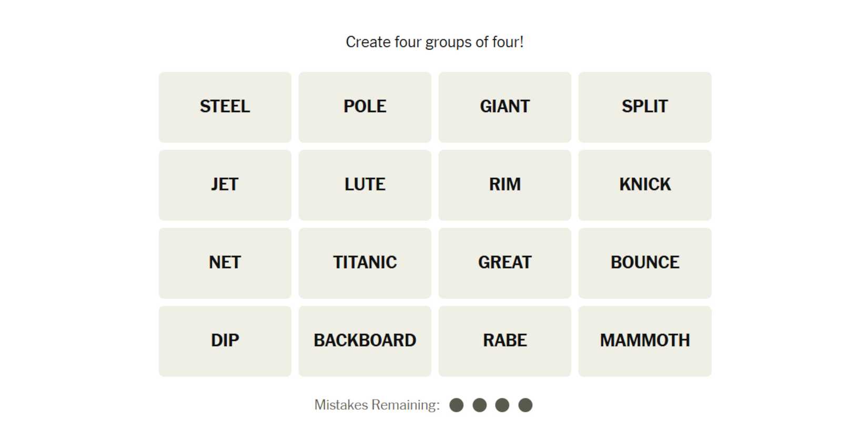868x434 pixels.
Task: Tap the SPLIT tile
Action: [644, 107]
